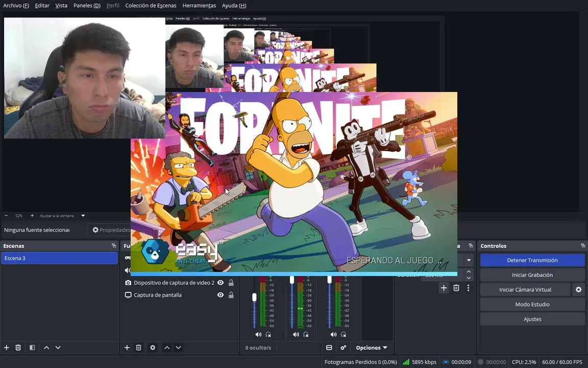
Task: Open virtual camera settings gear
Action: [578, 289]
